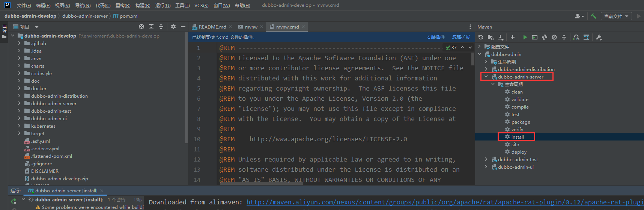The height and width of the screenshot is (210, 644).
Task: Open Execute Maven Goal icon
Action: coord(535,37)
